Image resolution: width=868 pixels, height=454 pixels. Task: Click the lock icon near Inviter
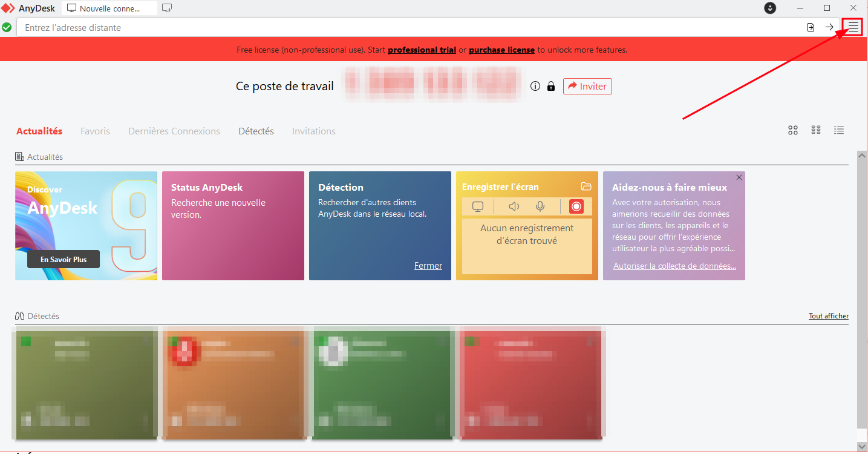point(551,87)
